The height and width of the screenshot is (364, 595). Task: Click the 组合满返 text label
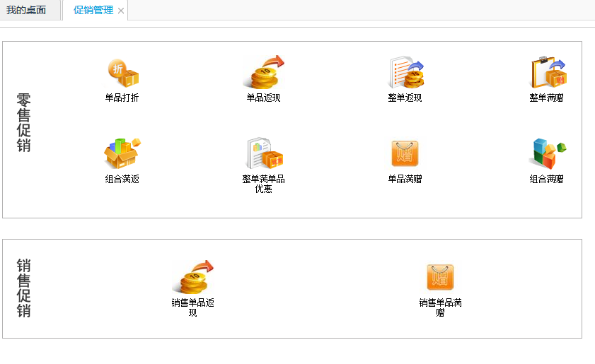point(122,180)
